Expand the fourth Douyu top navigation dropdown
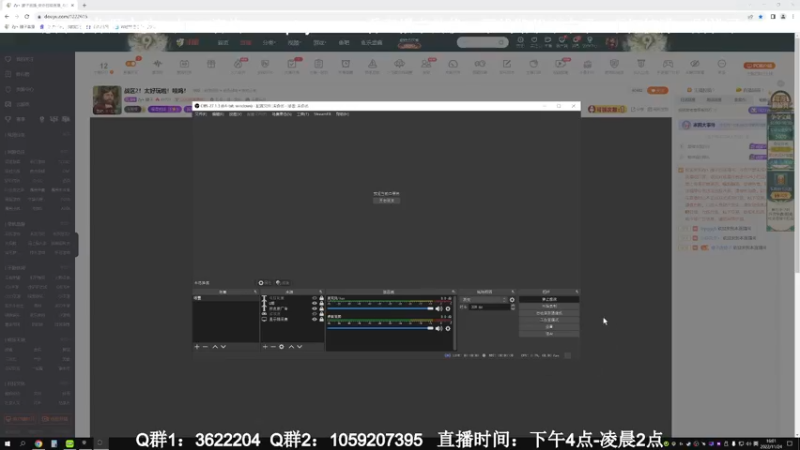Image resolution: width=800 pixels, height=450 pixels. tap(294, 43)
